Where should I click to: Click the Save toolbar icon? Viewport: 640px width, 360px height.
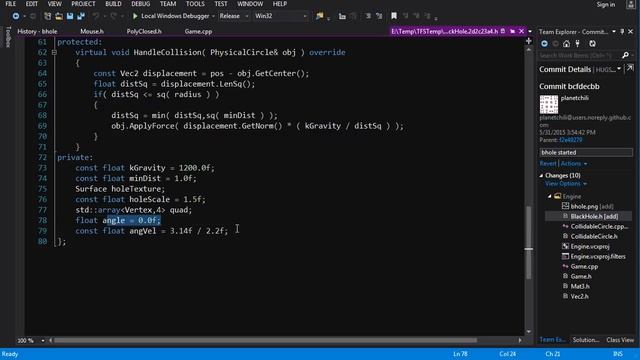[x=70, y=16]
